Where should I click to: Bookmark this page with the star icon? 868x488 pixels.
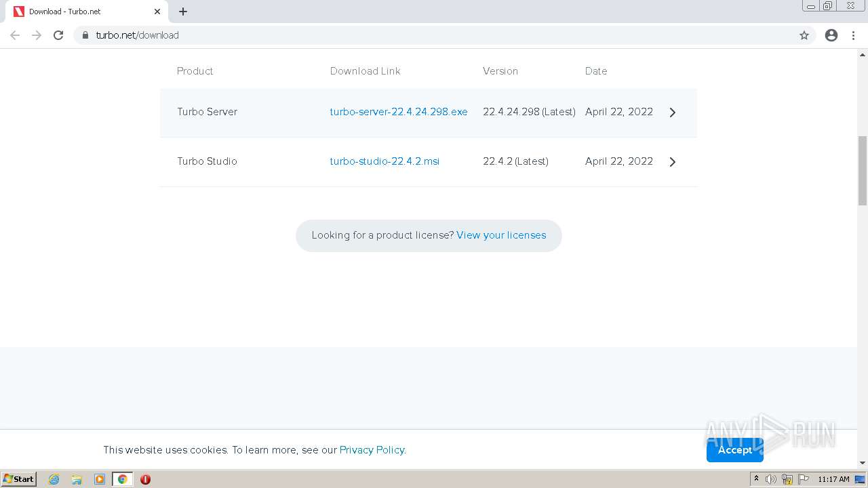tap(804, 35)
